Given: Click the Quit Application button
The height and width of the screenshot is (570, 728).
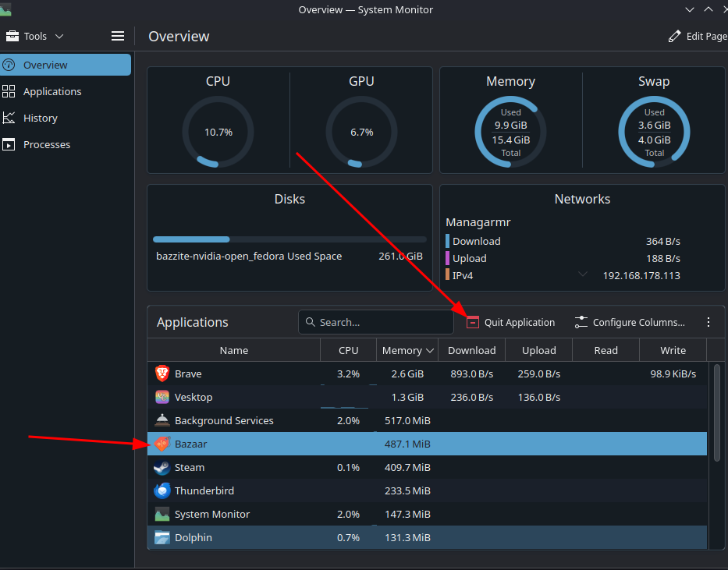Looking at the screenshot, I should coord(511,322).
